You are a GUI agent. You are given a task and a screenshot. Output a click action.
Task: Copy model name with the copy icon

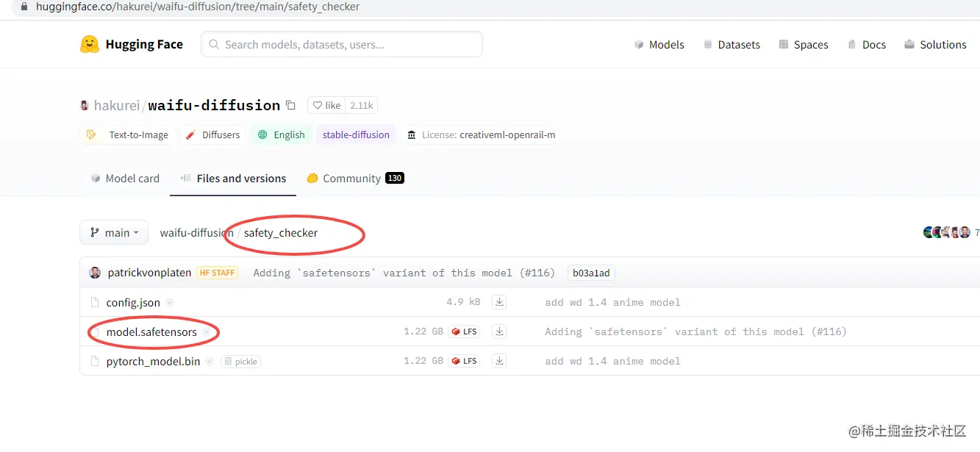[x=290, y=105]
